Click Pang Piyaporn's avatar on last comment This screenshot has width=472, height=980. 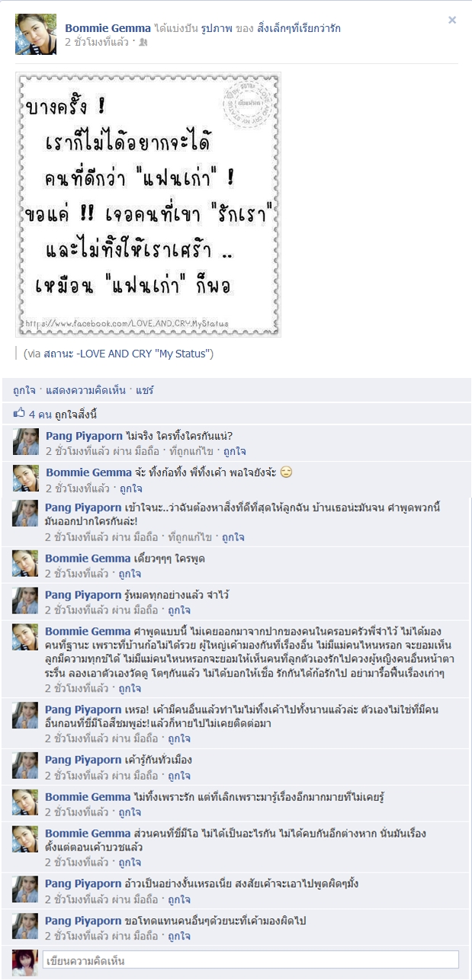point(25,925)
